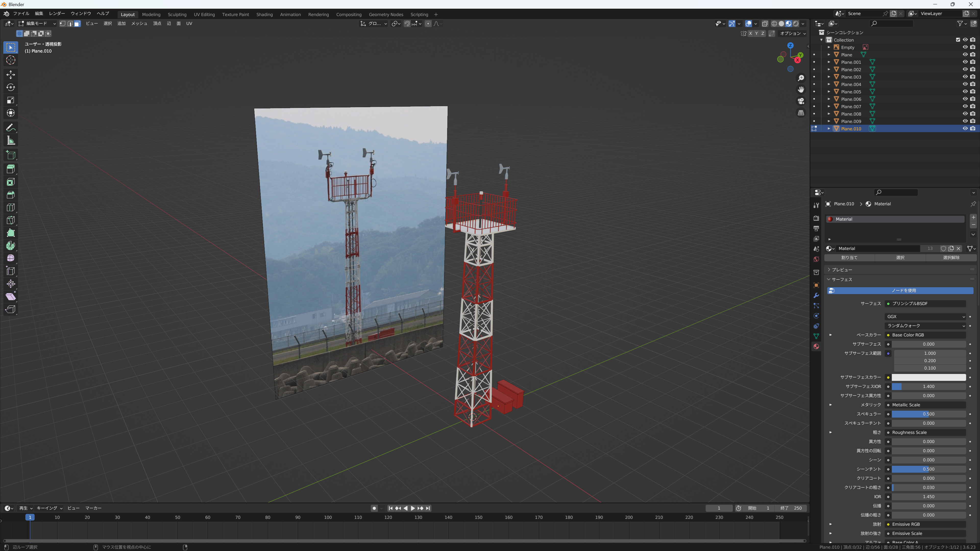Open the Mesh menu in viewport header

pos(139,23)
